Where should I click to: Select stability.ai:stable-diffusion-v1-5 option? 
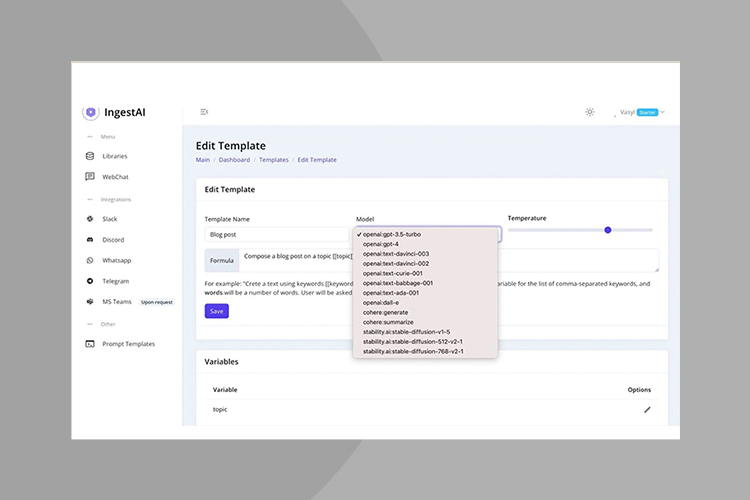(x=425, y=332)
